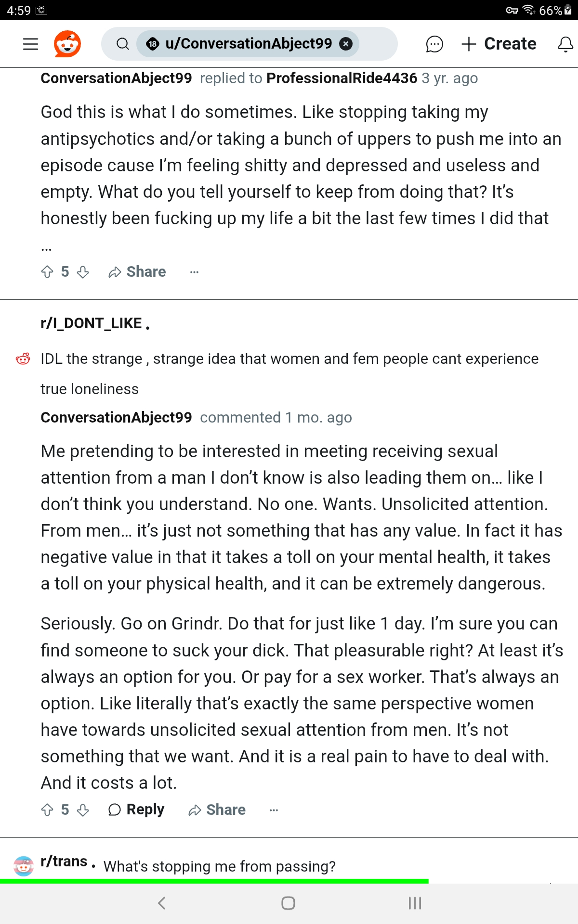
Task: Downvote the unsolicited attention comment
Action: [83, 810]
